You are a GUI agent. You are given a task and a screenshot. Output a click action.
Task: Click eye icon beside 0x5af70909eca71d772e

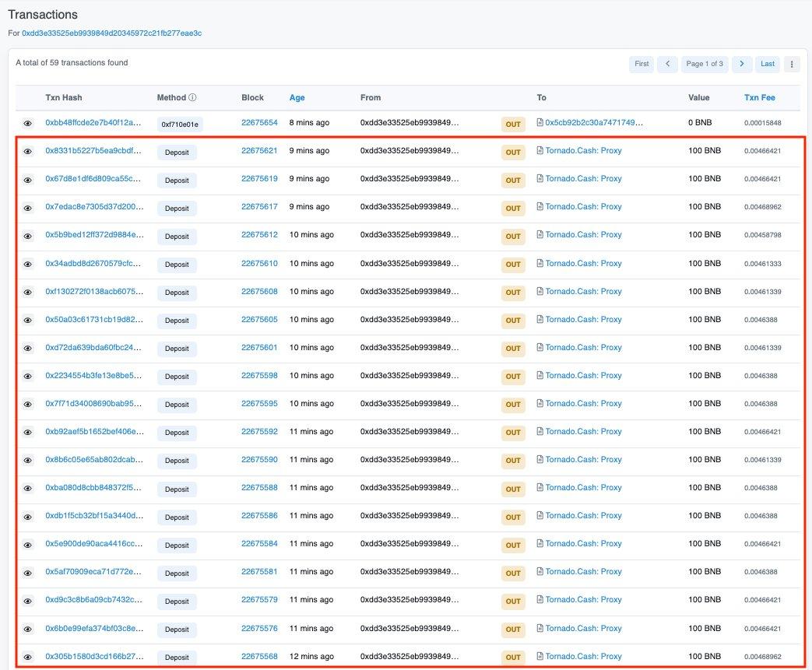pyautogui.click(x=28, y=573)
